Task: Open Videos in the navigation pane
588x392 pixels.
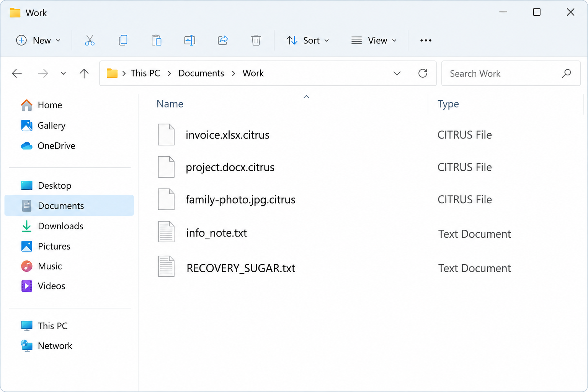Action: (x=69, y=286)
